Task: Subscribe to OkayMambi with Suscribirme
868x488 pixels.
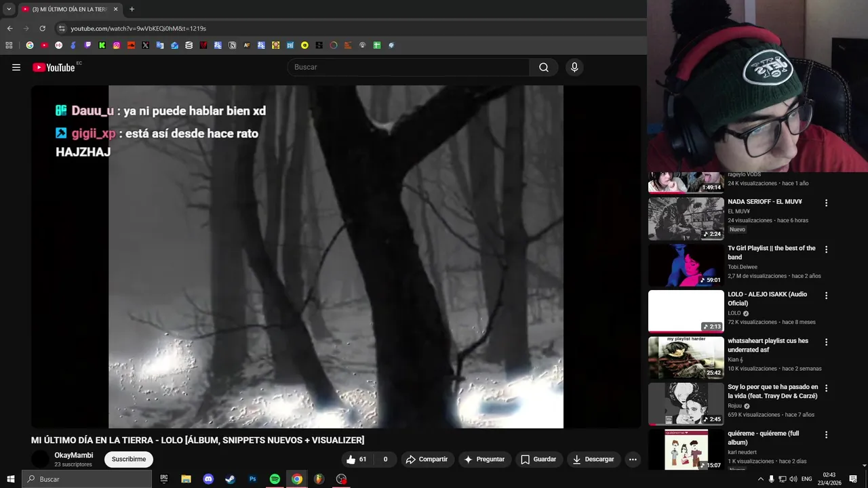Action: pos(129,460)
